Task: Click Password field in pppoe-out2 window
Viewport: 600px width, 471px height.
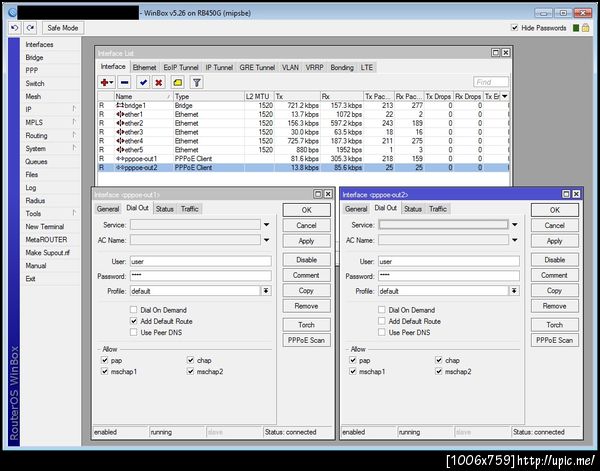Action: 449,275
